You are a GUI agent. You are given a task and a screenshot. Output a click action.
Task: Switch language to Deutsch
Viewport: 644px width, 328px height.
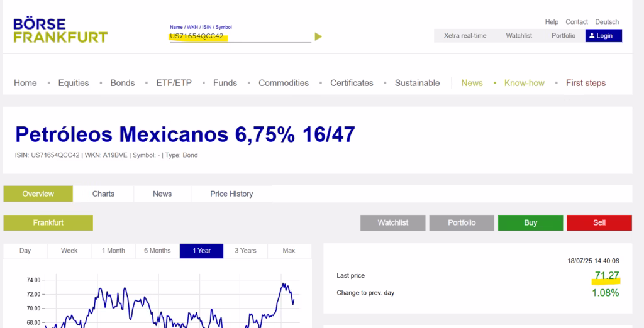point(607,22)
